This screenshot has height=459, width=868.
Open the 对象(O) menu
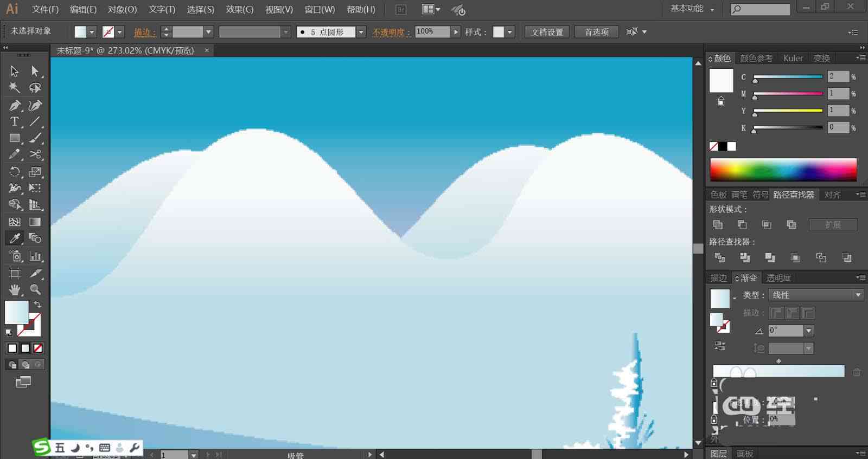pos(122,9)
